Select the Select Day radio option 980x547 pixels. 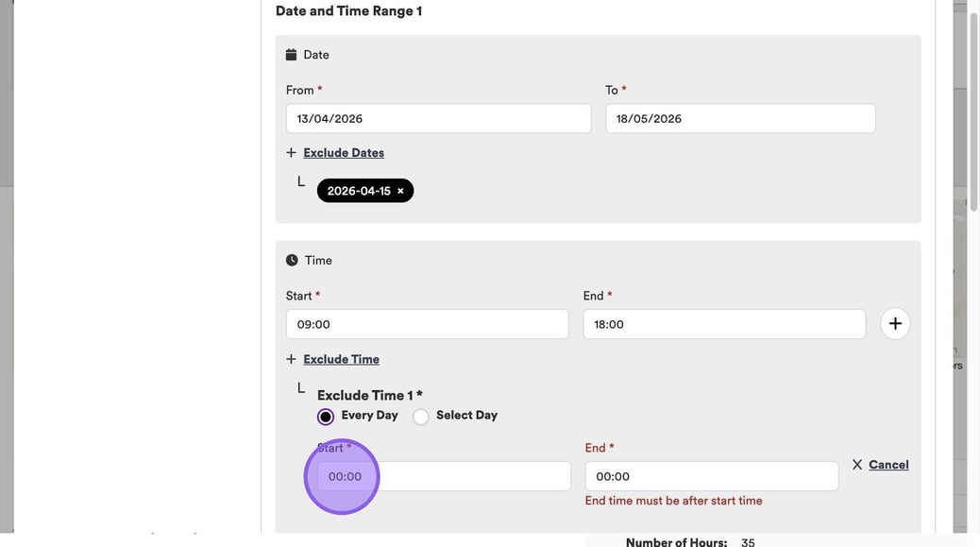point(421,417)
